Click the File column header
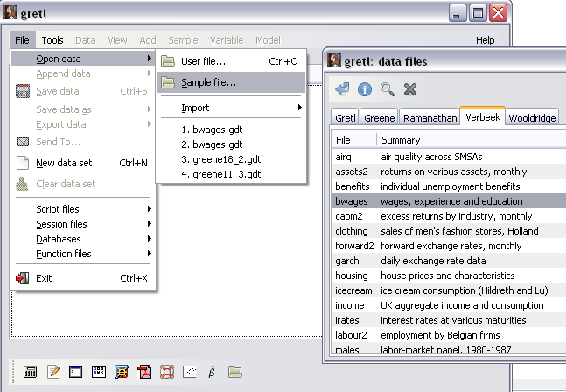 coord(354,140)
